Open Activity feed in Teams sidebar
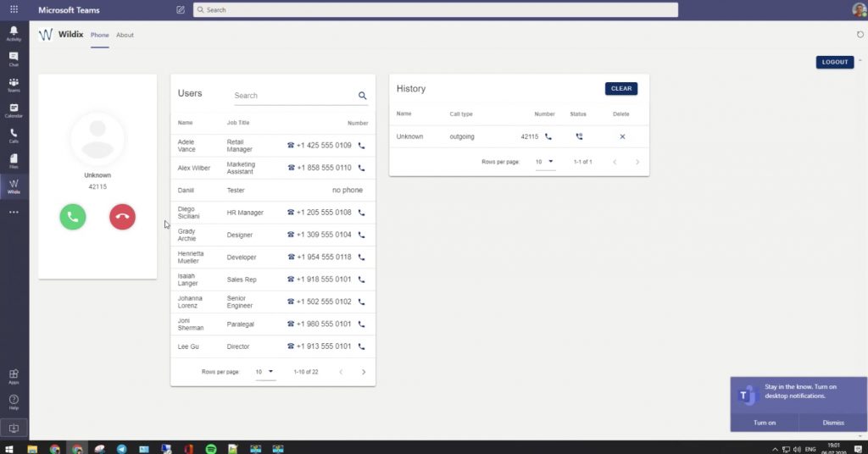 (x=14, y=34)
